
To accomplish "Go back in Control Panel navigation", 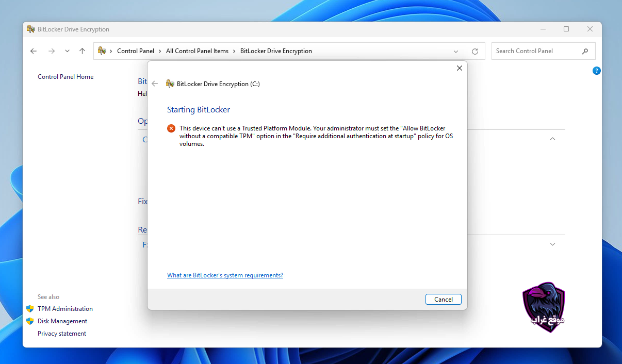I will click(34, 51).
